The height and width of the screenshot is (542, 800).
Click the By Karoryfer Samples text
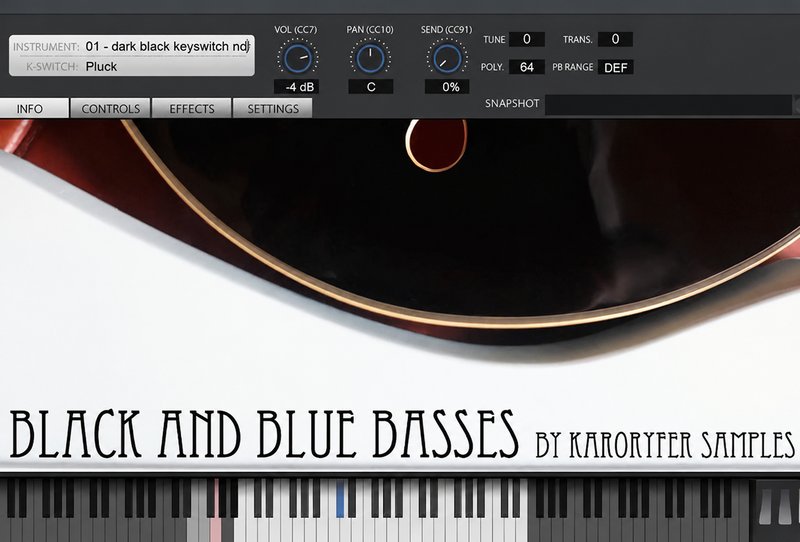(x=665, y=445)
